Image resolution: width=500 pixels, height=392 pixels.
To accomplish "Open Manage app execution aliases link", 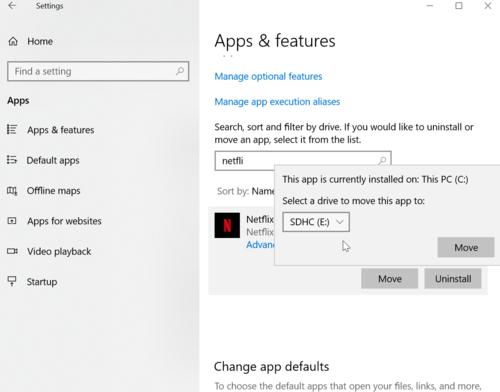I will (x=277, y=102).
